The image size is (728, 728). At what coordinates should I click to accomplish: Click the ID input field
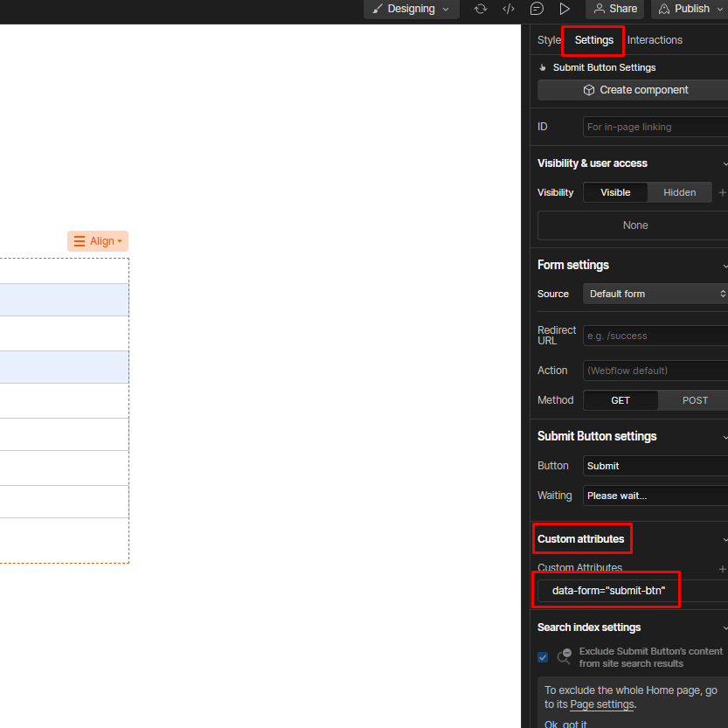(x=655, y=127)
